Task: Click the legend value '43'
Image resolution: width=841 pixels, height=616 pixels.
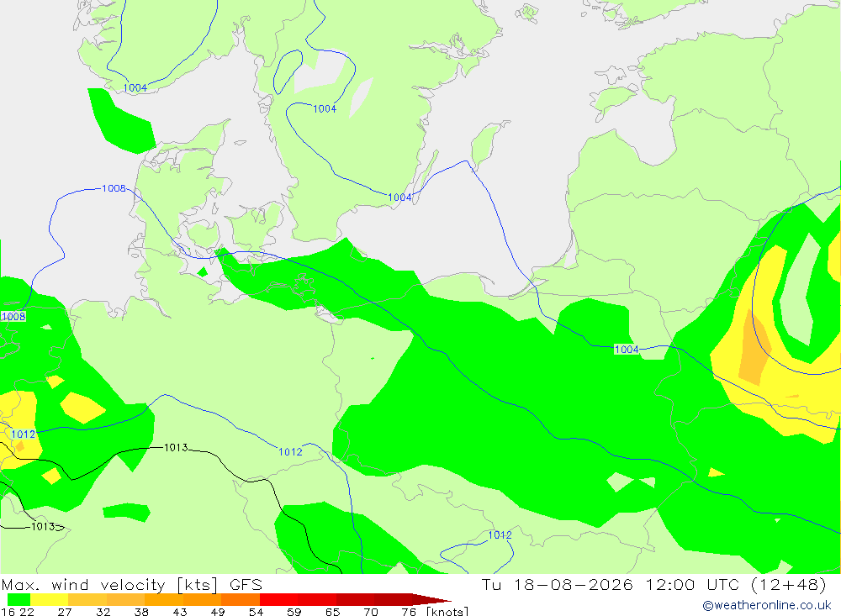Action: [180, 612]
